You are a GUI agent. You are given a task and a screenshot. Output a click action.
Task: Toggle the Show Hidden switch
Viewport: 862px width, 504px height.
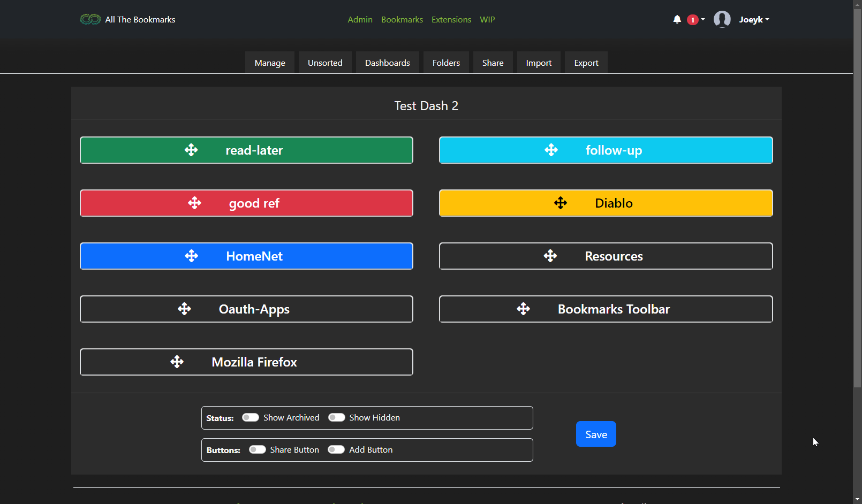[x=337, y=417]
